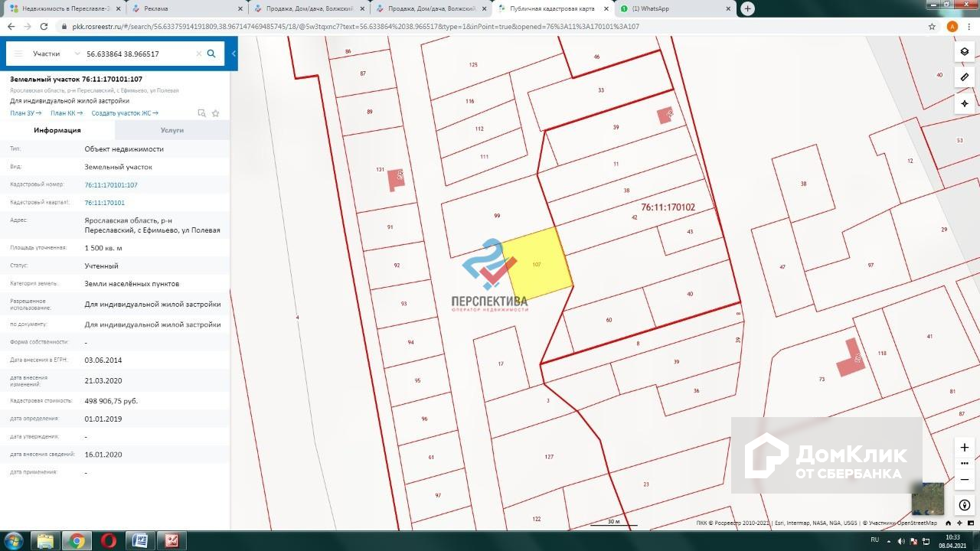Viewport: 980px width, 551px height.
Task: Bookmark this page with the star
Action: click(x=932, y=26)
